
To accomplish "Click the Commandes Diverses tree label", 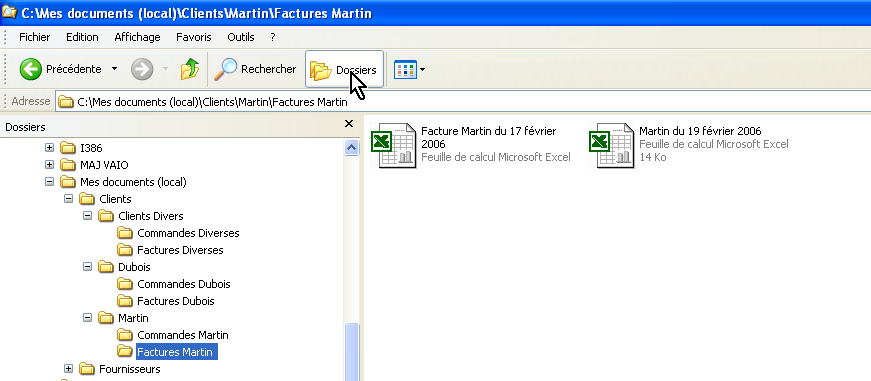I will pos(188,233).
